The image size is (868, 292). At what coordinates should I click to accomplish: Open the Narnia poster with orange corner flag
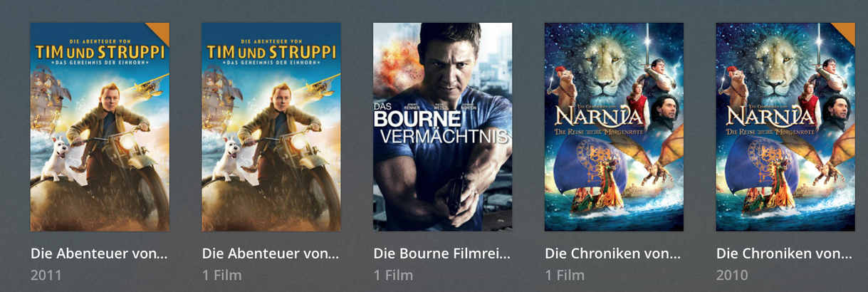785,127
